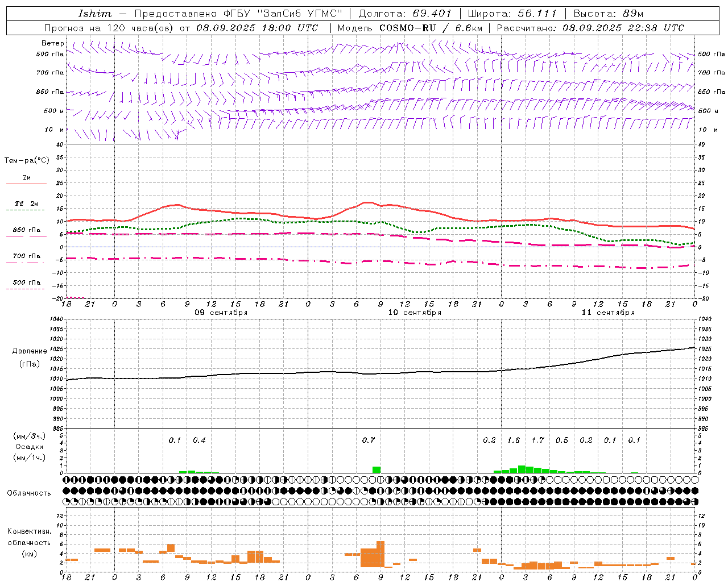Click the tallest orange convective cloud bar
This screenshot has width=728, height=582.
point(380,554)
